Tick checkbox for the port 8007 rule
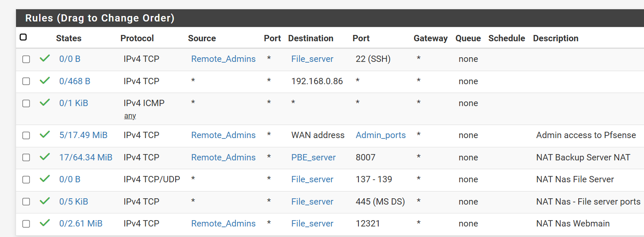 (x=26, y=158)
